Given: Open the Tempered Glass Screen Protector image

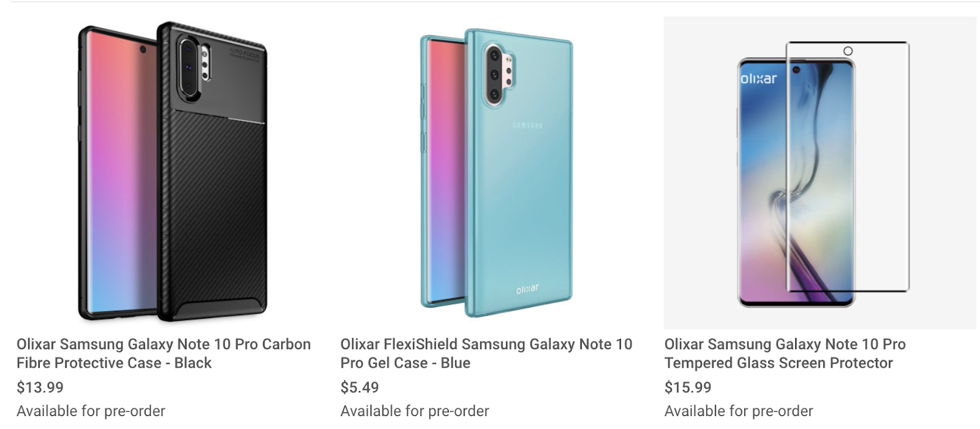Looking at the screenshot, I should point(820,173).
